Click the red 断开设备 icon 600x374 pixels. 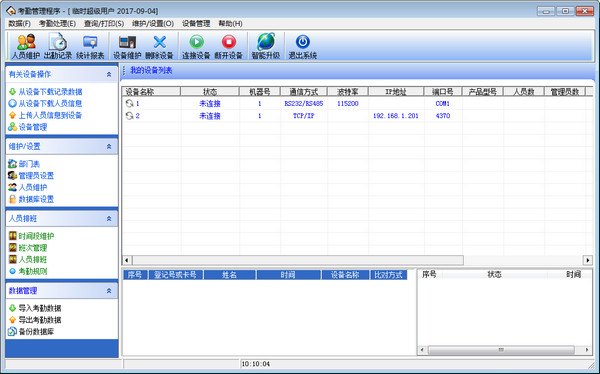click(229, 46)
